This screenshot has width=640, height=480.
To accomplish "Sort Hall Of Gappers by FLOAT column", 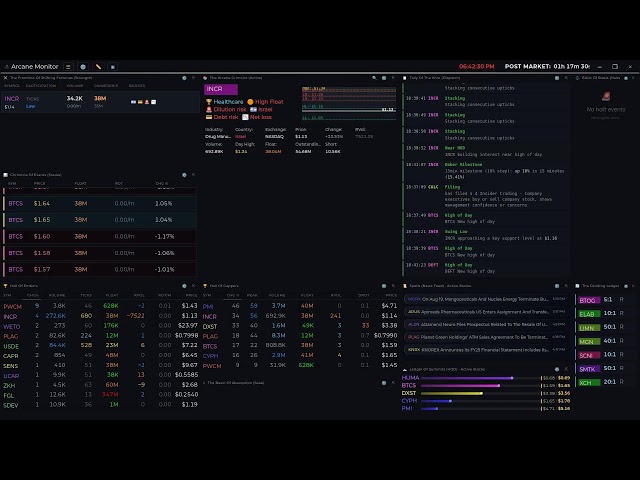I will pos(307,295).
